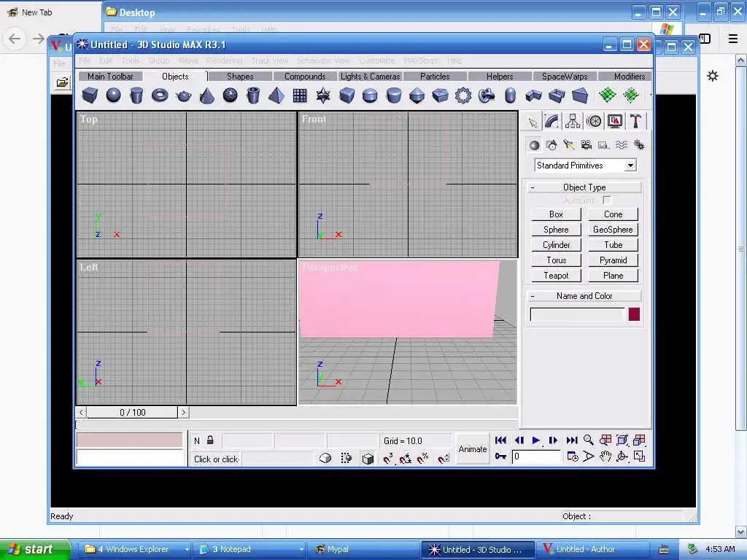Image resolution: width=747 pixels, height=560 pixels.
Task: Toggle the Key Mode key icon
Action: tap(500, 456)
